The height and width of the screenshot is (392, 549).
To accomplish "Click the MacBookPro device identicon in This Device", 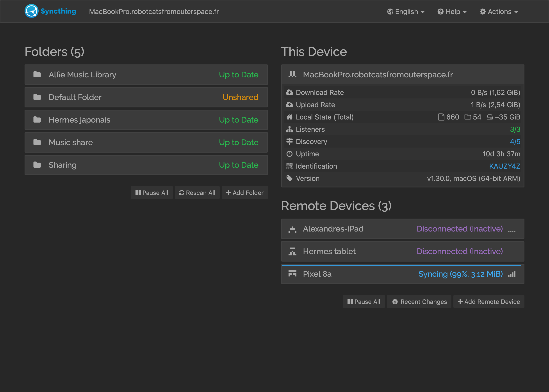I will click(292, 74).
